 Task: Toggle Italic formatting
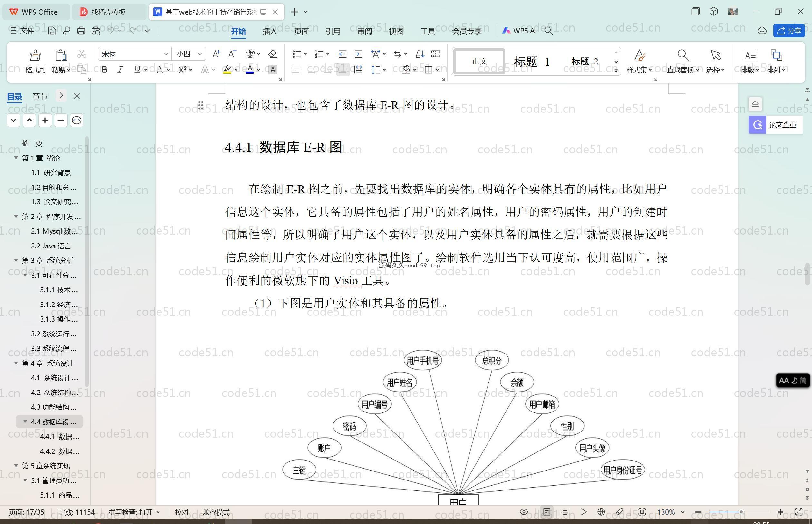tap(120, 69)
